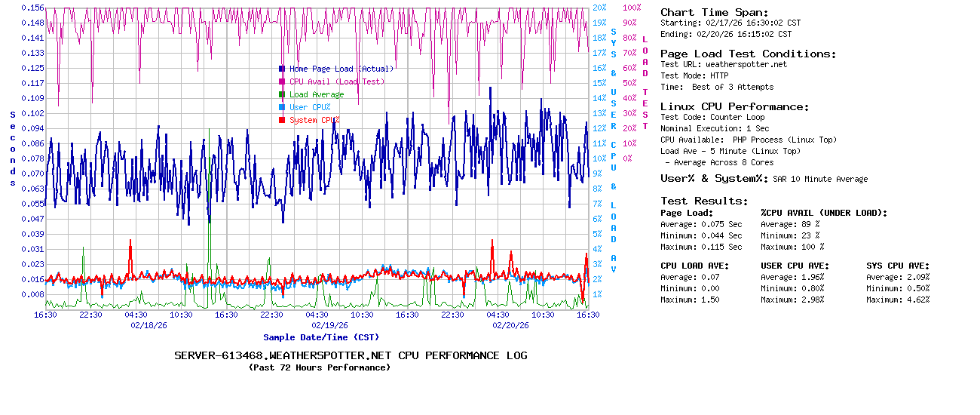Click the Linux CPU Performance heading
The width and height of the screenshot is (980, 415).
click(x=734, y=106)
